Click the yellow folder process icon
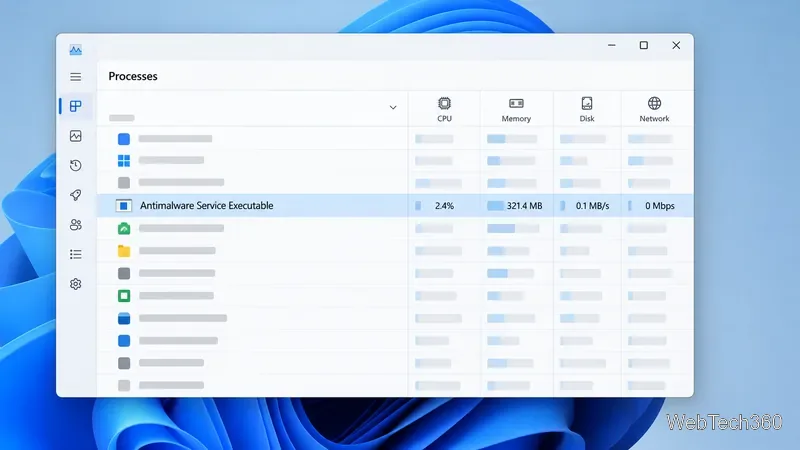Image resolution: width=800 pixels, height=450 pixels. pos(123,251)
